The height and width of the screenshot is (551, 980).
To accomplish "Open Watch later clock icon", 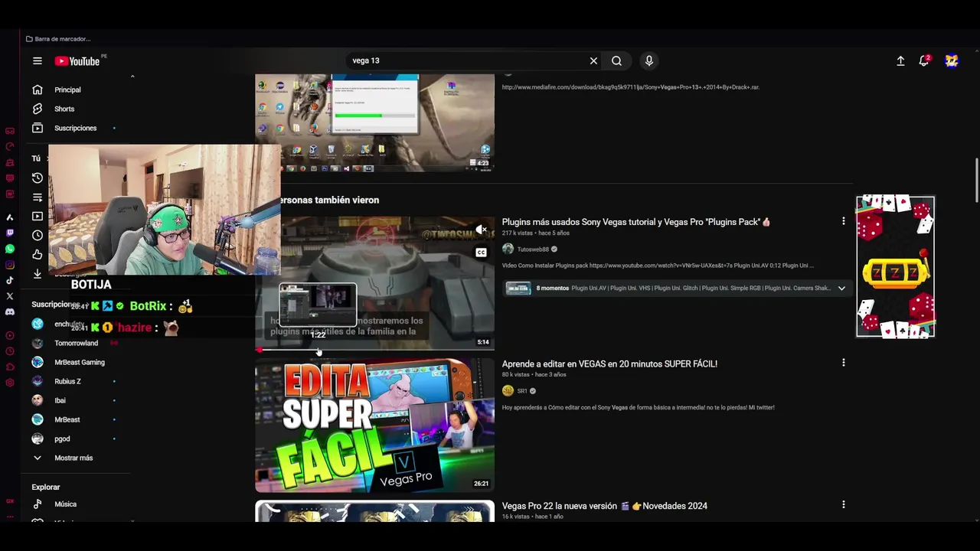I will click(x=37, y=235).
